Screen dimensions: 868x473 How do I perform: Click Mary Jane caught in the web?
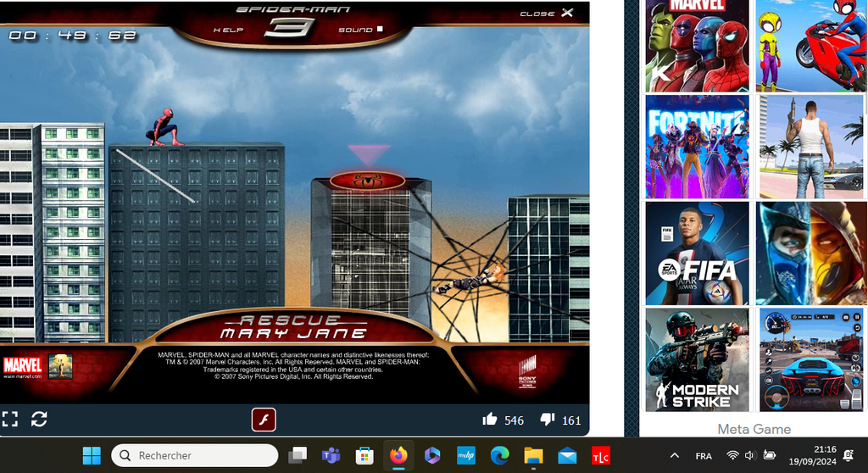pos(470,280)
